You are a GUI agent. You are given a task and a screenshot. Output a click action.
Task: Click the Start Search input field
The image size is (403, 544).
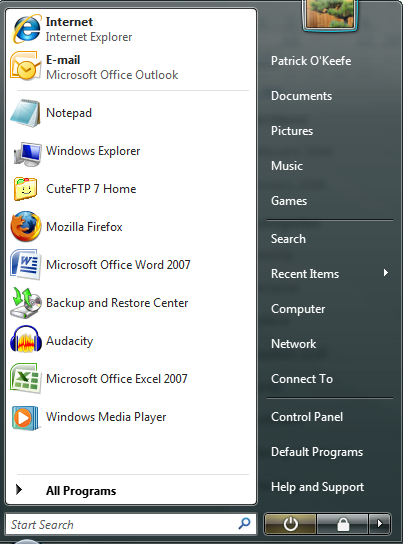[x=131, y=524]
